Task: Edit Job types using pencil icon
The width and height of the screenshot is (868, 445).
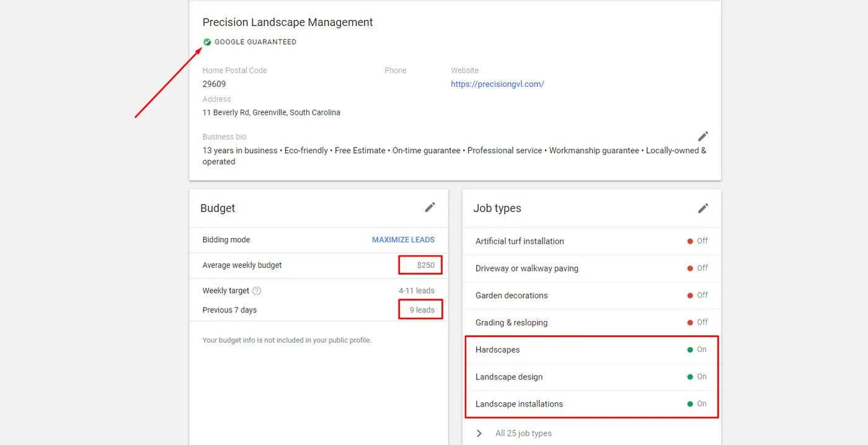Action: click(703, 208)
